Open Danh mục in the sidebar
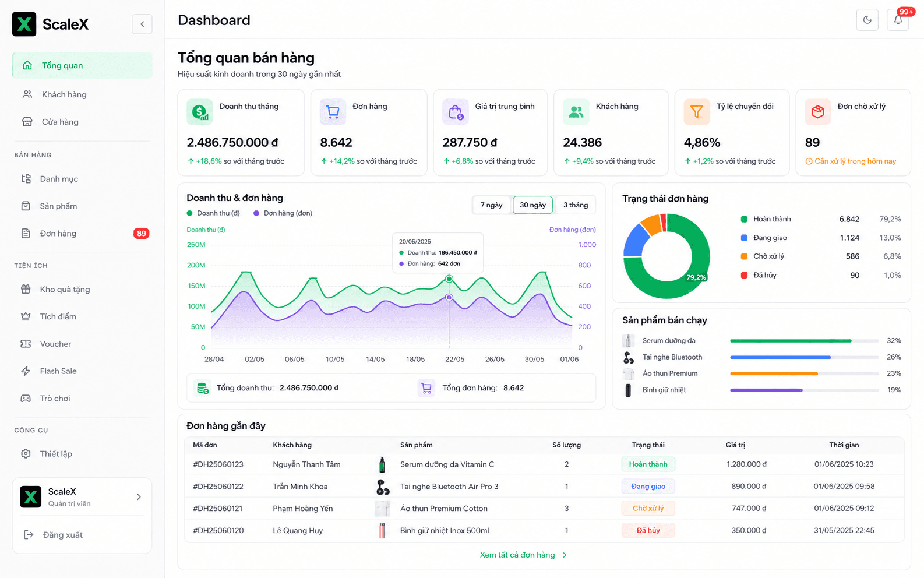Viewport: 924px width, 578px height. [x=82, y=179]
